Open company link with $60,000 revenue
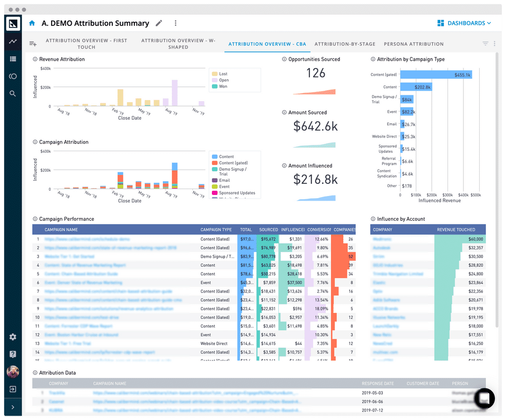Image resolution: width=506 pixels, height=420 pixels. coord(382,239)
